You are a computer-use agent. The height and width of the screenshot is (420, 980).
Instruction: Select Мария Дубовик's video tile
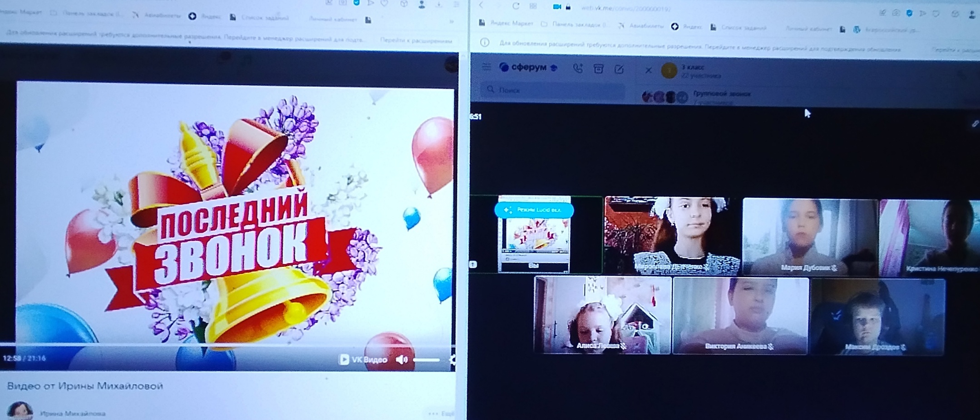810,237
